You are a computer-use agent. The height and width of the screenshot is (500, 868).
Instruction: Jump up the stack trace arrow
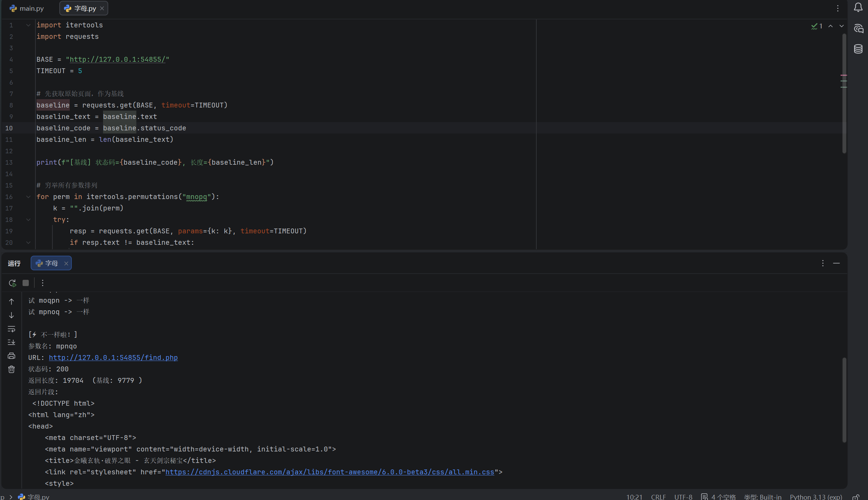click(x=11, y=302)
